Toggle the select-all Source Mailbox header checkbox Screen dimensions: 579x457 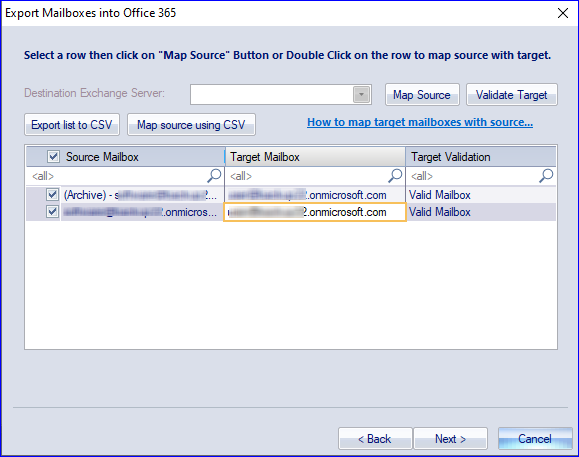[x=53, y=157]
